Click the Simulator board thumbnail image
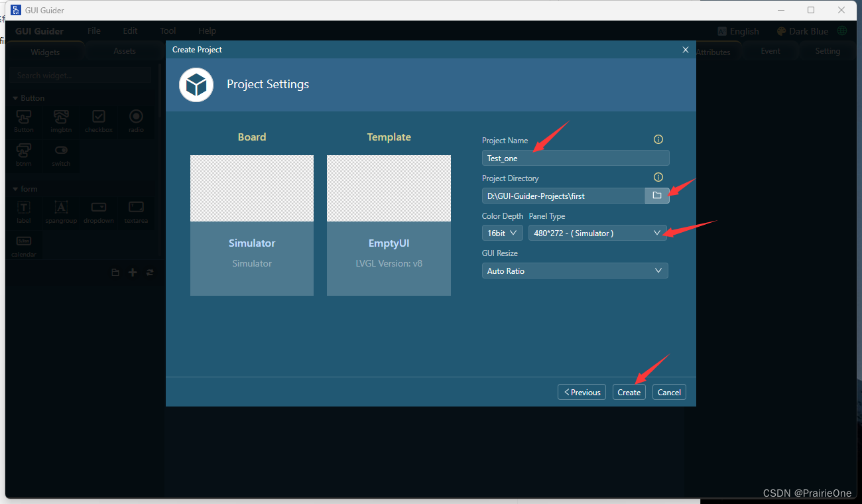Image resolution: width=862 pixels, height=504 pixels. tap(252, 188)
